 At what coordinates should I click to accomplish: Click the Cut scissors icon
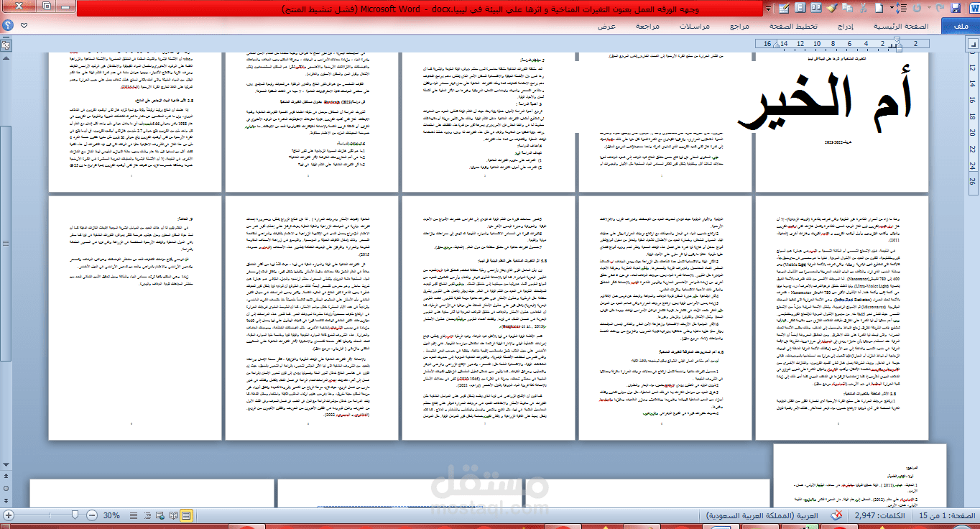pos(862,8)
